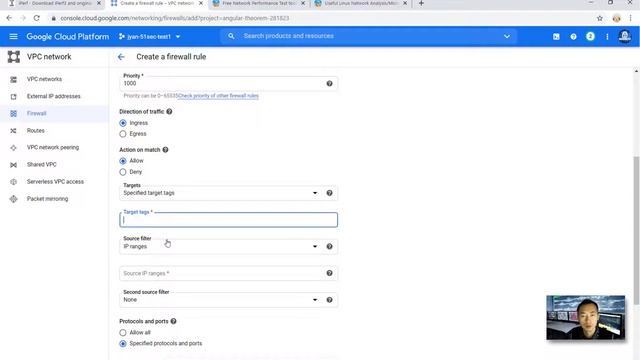
Task: Click the page vertical scrollbar thumb
Action: coord(636,230)
